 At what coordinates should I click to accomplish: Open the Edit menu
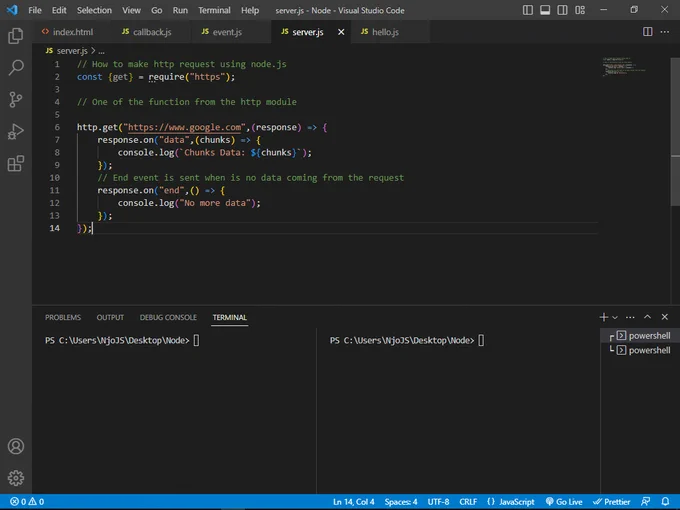[x=59, y=10]
